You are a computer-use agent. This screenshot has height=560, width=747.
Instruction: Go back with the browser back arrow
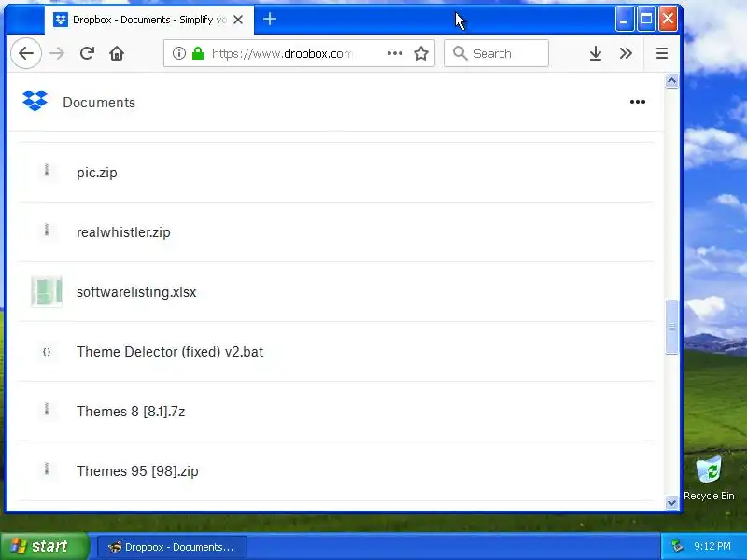[x=26, y=53]
